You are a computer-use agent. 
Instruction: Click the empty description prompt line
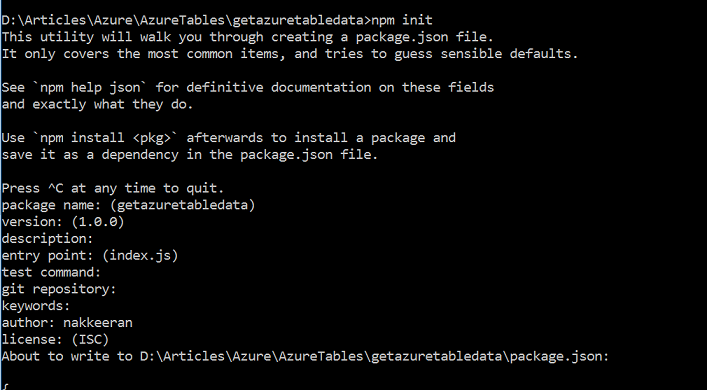(x=47, y=239)
